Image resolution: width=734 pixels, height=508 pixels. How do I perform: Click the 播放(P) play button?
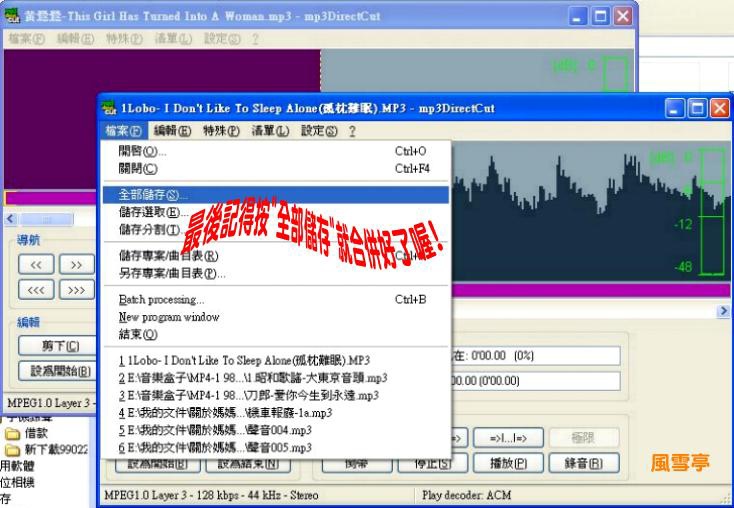[508, 464]
